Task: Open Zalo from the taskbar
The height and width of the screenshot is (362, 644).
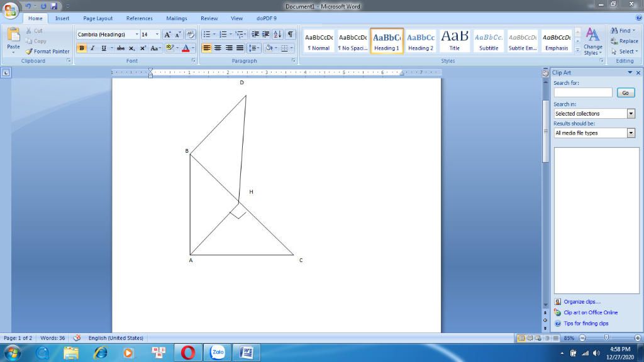Action: point(217,353)
